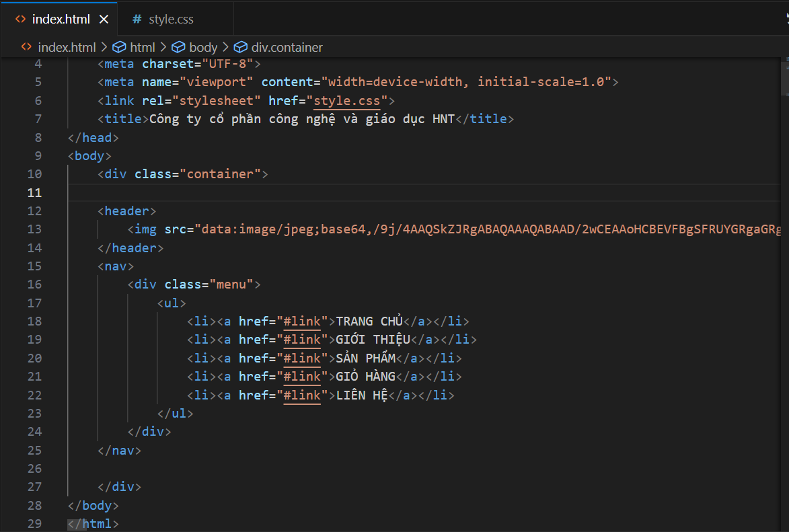This screenshot has width=789, height=532.
Task: Switch to the style.css tab
Action: pyautogui.click(x=176, y=19)
